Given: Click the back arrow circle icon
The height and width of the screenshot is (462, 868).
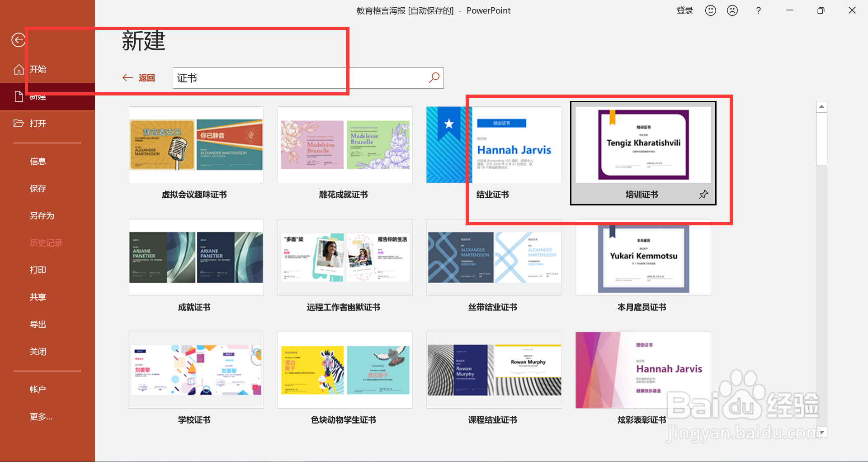Looking at the screenshot, I should click(x=18, y=40).
